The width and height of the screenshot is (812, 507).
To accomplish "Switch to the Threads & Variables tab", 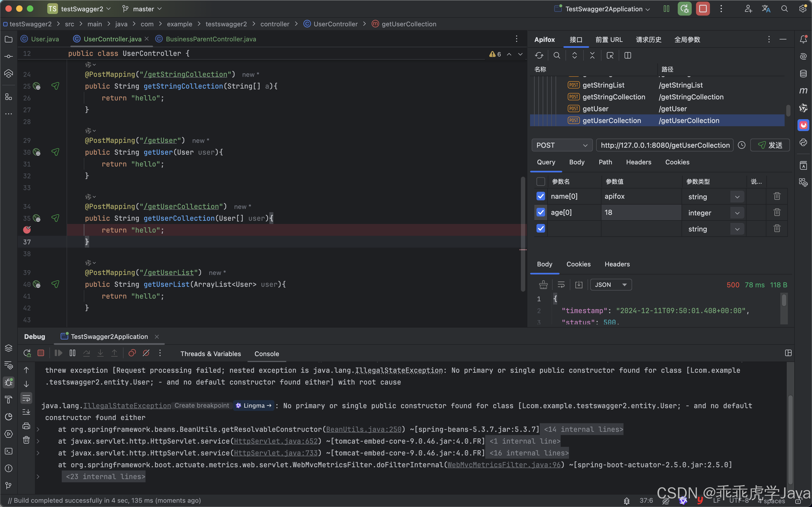I will 211,354.
